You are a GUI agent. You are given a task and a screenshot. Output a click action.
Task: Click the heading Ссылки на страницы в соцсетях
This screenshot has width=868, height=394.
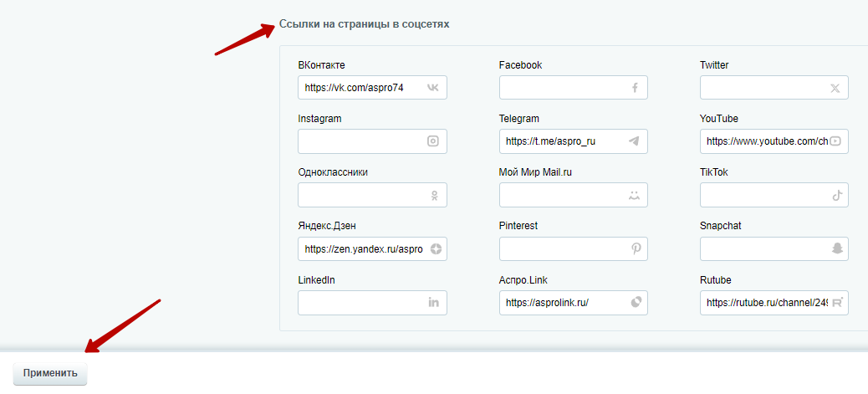[x=364, y=24]
